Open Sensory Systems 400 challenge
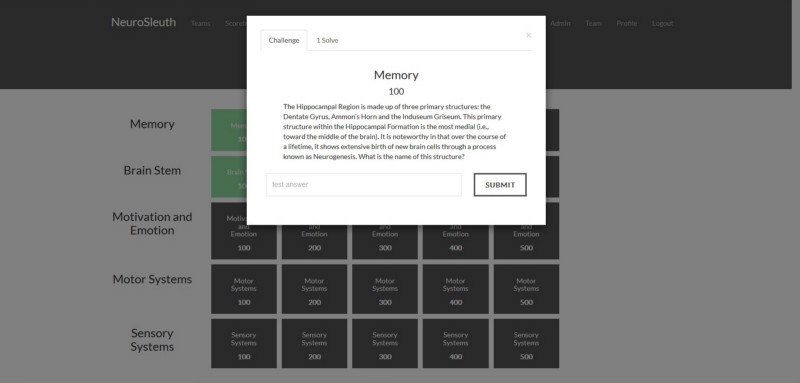Screen dimensions: 800x383 (x=456, y=343)
